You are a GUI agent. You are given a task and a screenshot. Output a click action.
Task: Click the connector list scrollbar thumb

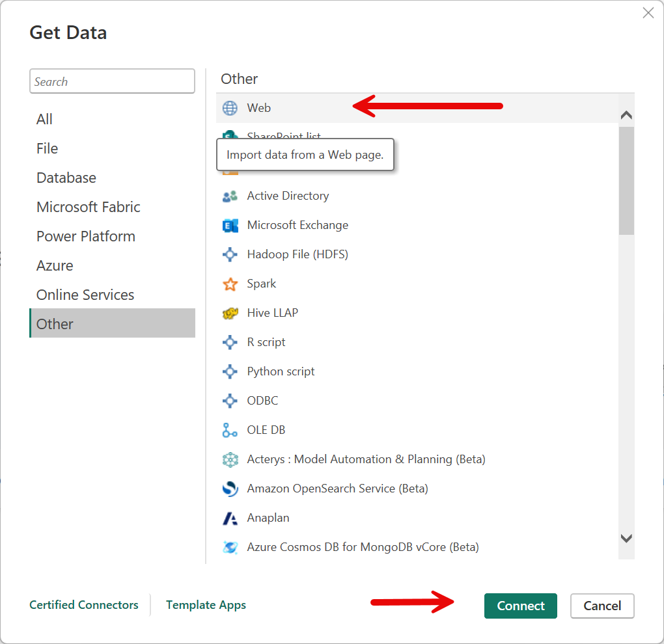point(626,181)
